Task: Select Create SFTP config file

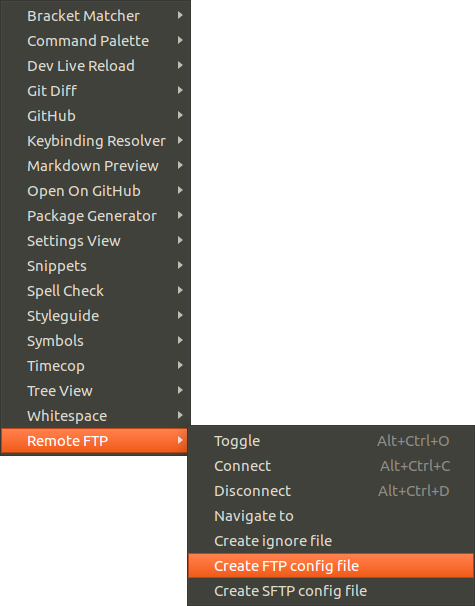Action: click(331, 591)
